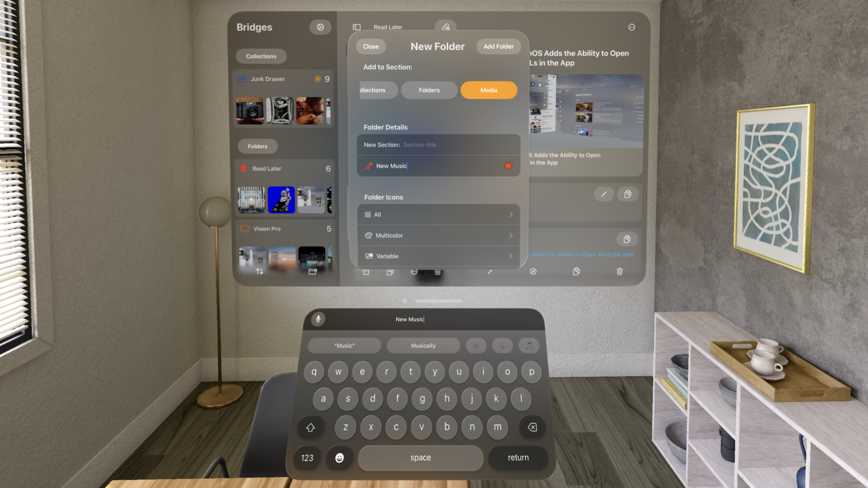This screenshot has width=868, height=488.
Task: Toggle Collections section in New Folder dialog
Action: (x=370, y=90)
